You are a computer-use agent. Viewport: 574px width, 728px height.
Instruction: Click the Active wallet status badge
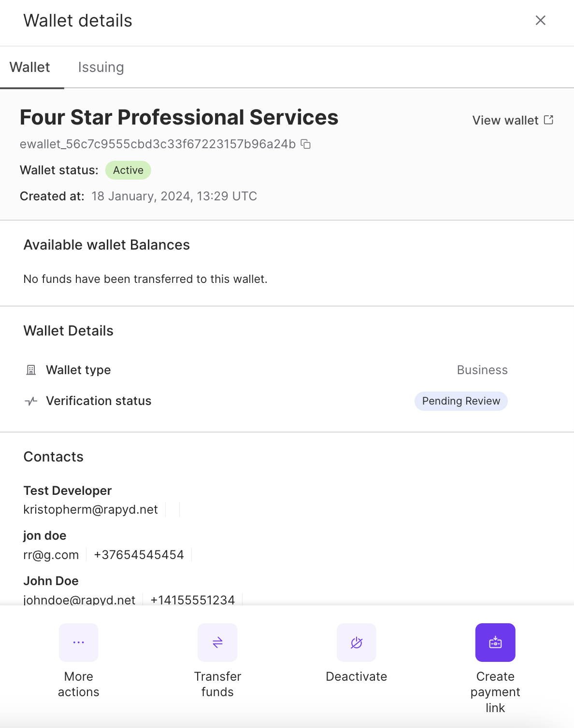coord(128,170)
